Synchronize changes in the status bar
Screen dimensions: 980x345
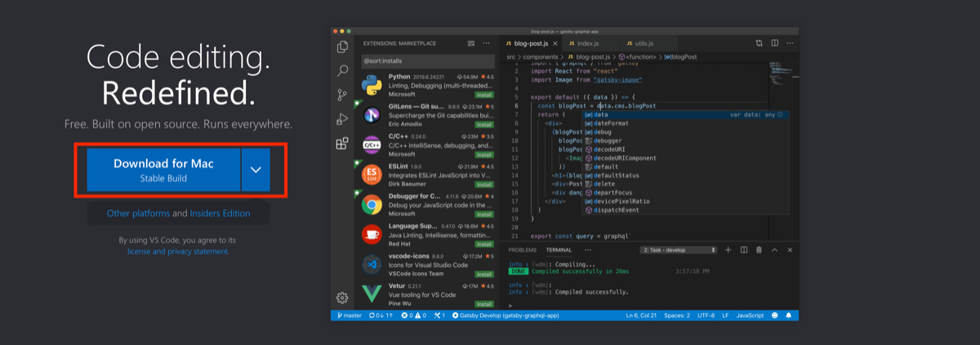381,315
